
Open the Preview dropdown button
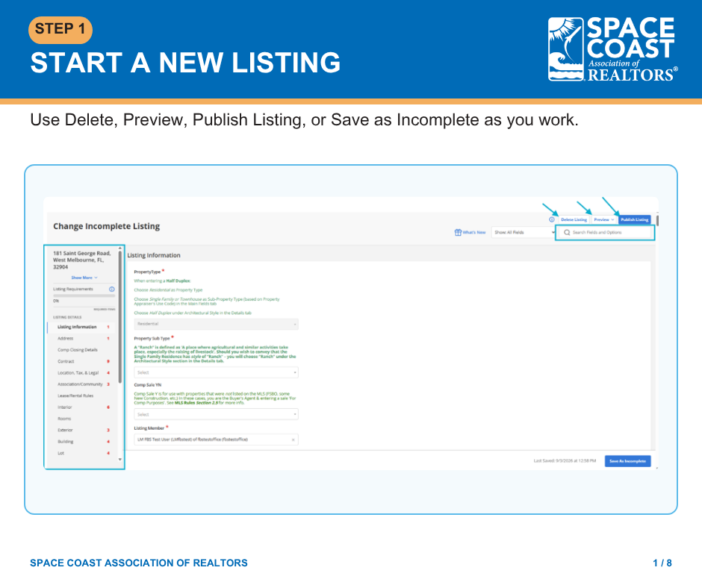tap(604, 219)
